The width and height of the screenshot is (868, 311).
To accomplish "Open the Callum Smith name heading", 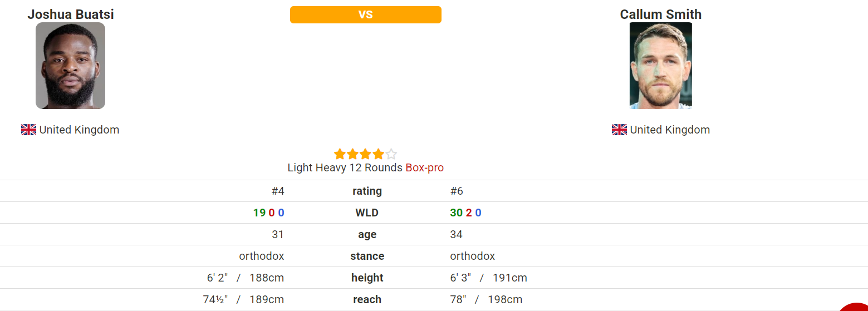I will 661,14.
